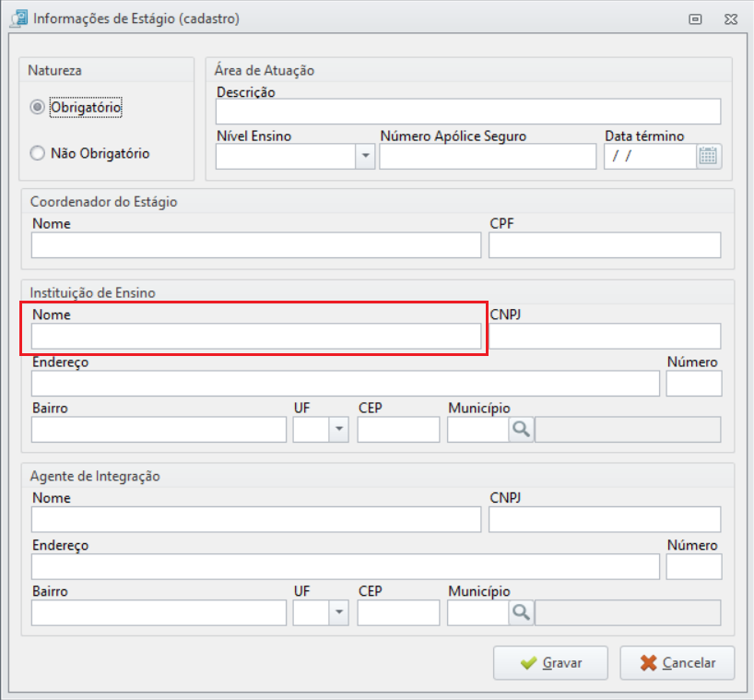Focus the Coordenador do Estágio CPF field
This screenshot has width=754, height=700.
[x=605, y=245]
